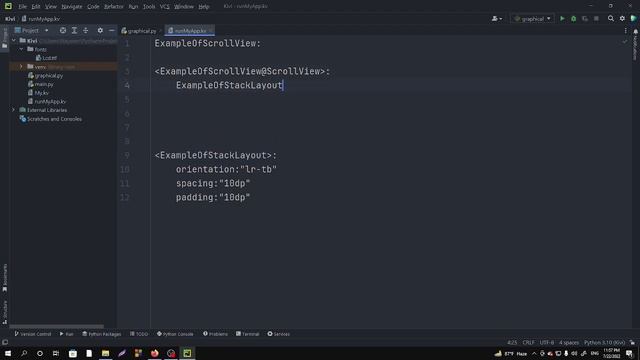Open Windows taskbar search
The height and width of the screenshot is (360, 640).
pos(24,353)
